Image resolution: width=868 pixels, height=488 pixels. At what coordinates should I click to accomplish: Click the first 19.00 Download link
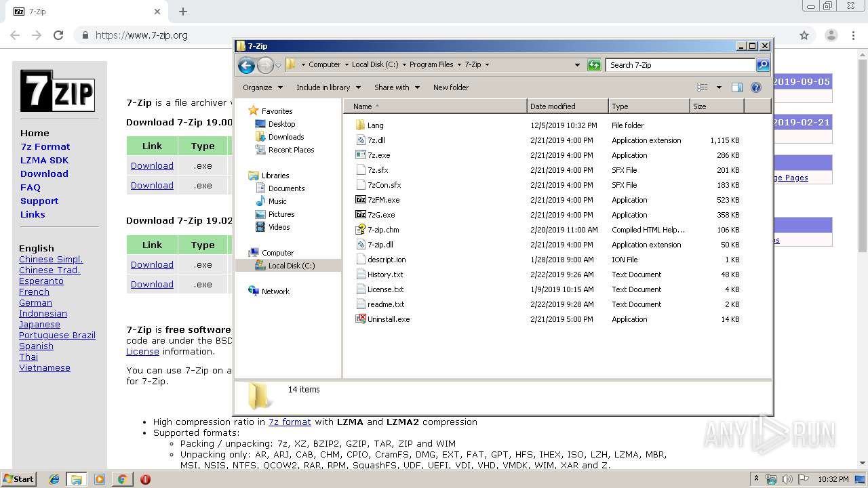[152, 165]
